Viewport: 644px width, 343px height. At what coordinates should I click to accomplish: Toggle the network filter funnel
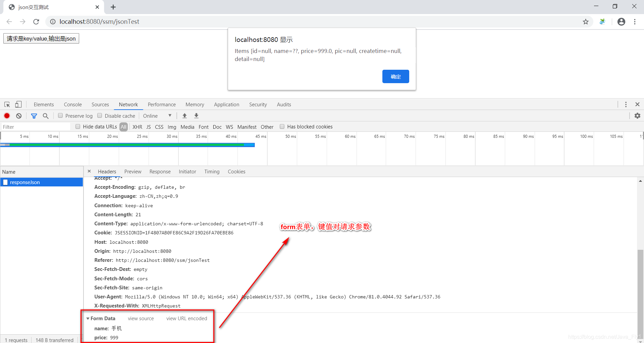(34, 116)
